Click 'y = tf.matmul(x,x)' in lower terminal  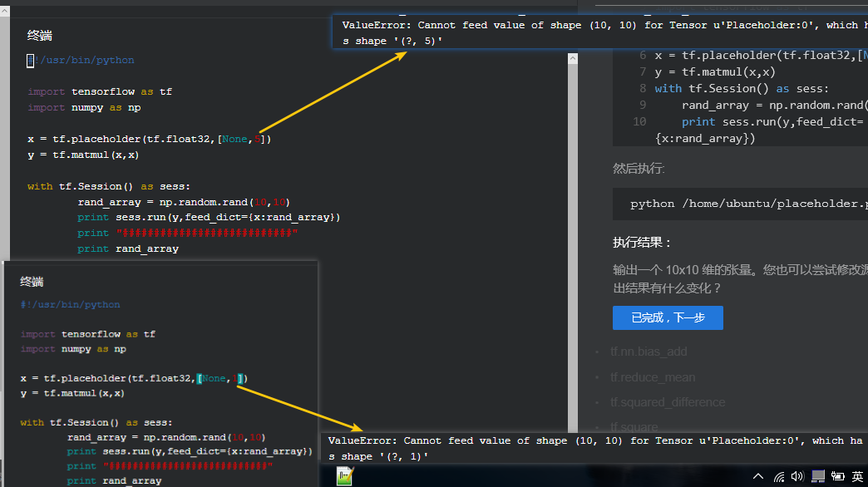pyautogui.click(x=72, y=393)
